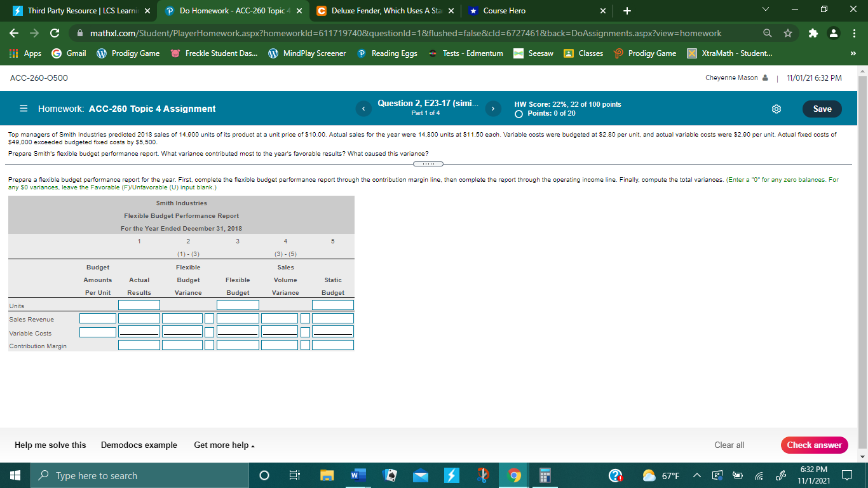Open the assignment settings gear
Image resolution: width=868 pixels, height=488 pixels.
tap(776, 109)
